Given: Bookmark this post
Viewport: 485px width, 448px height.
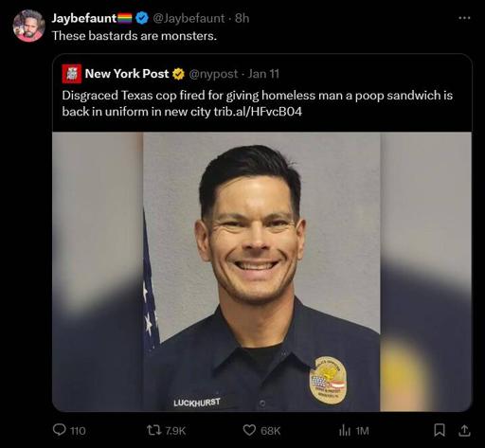Looking at the screenshot, I should coord(440,430).
